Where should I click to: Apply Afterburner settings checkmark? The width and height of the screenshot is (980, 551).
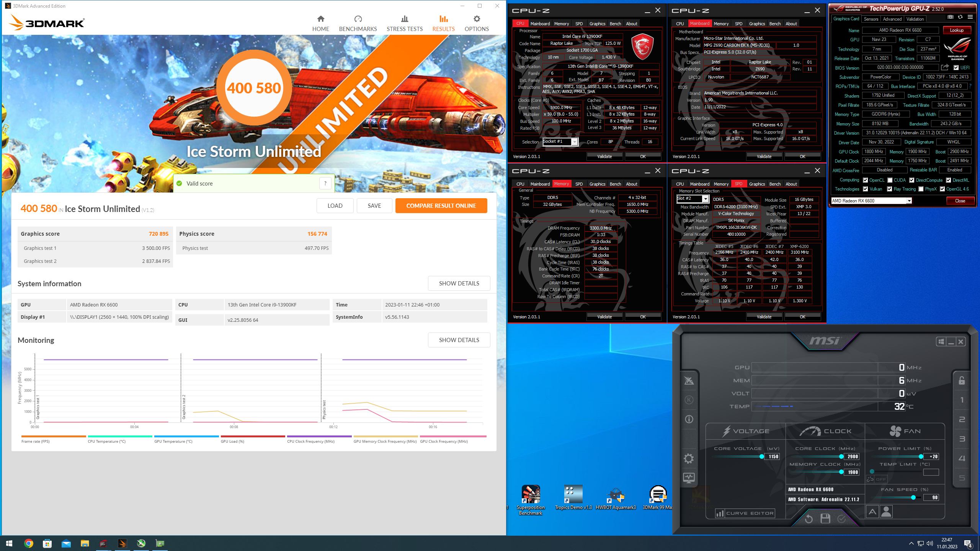click(x=841, y=519)
